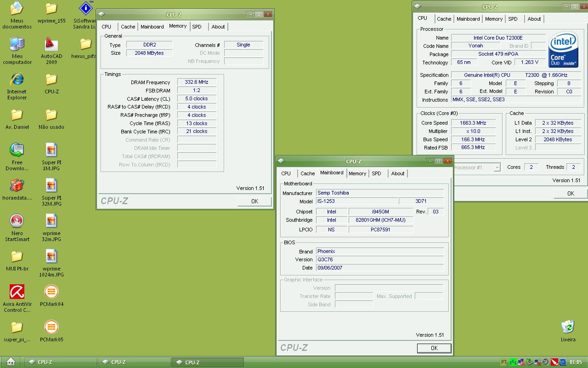Screen dimensions: 588x368
Task: Open the MUI Pt-br folder
Action: (17, 260)
